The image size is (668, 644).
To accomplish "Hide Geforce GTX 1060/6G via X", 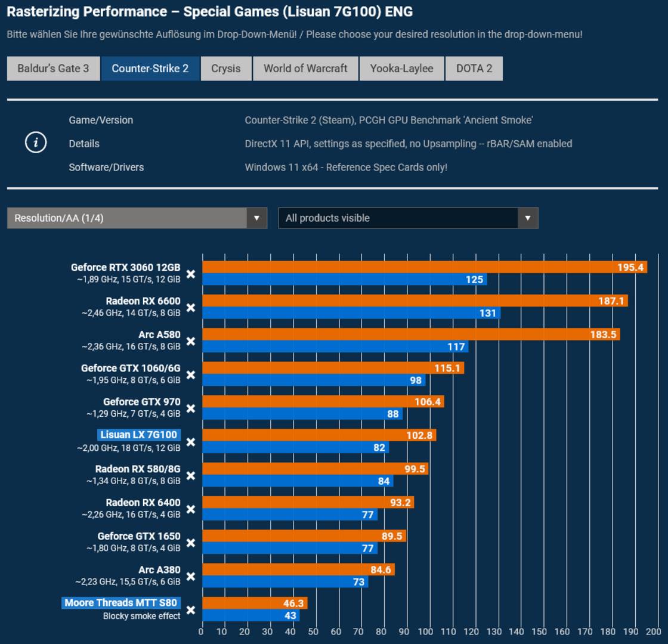I will point(191,375).
